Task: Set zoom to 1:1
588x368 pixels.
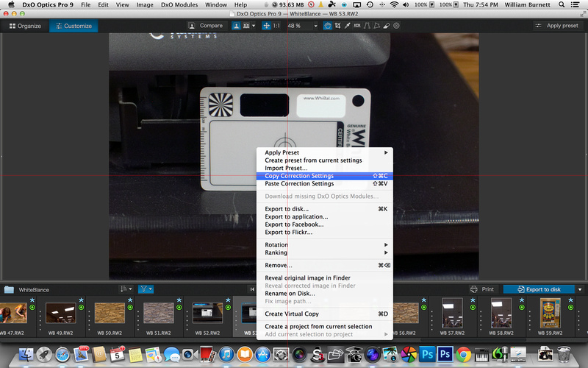Action: coord(276,26)
